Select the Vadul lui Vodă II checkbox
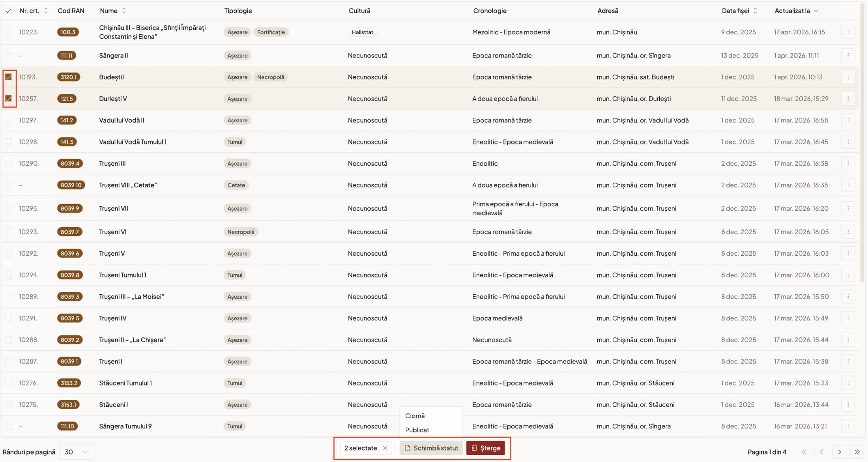The image size is (868, 462). 8,120
